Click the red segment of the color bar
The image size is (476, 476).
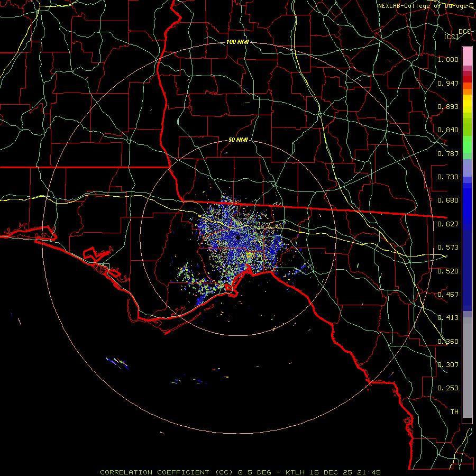pyautogui.click(x=467, y=79)
